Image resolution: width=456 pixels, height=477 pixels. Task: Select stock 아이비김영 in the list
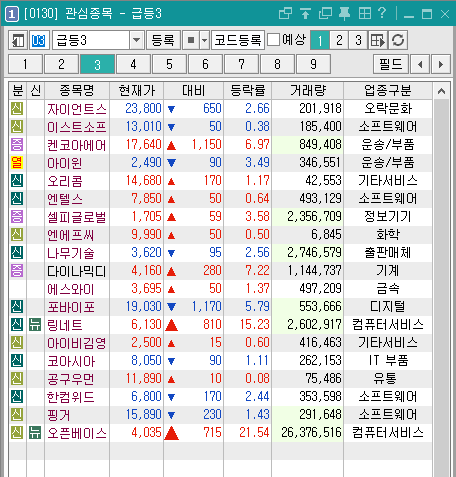[77, 343]
